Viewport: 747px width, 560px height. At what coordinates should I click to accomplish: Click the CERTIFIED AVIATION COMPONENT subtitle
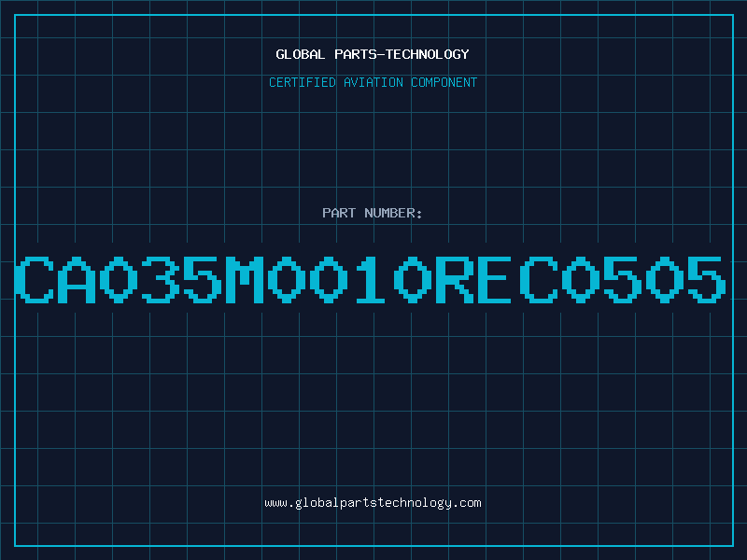click(x=373, y=82)
